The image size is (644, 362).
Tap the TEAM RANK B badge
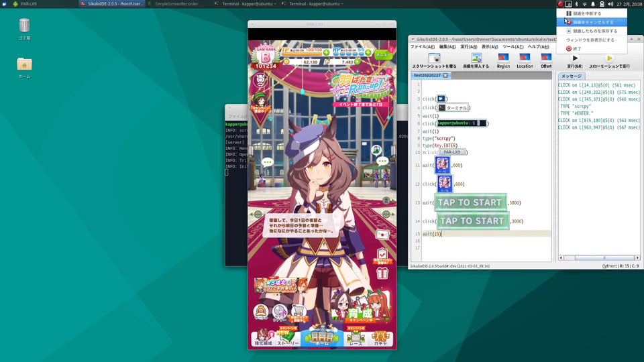pos(266,56)
